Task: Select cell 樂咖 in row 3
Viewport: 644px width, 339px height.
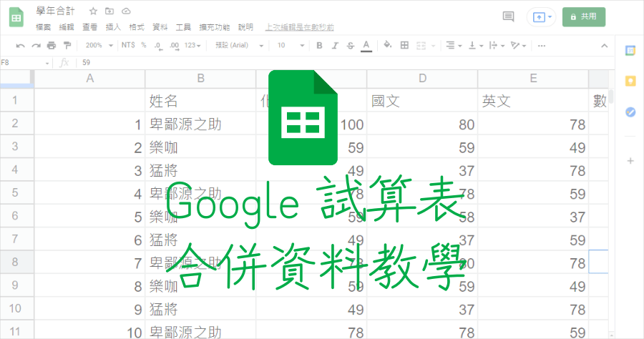Action: (200, 147)
